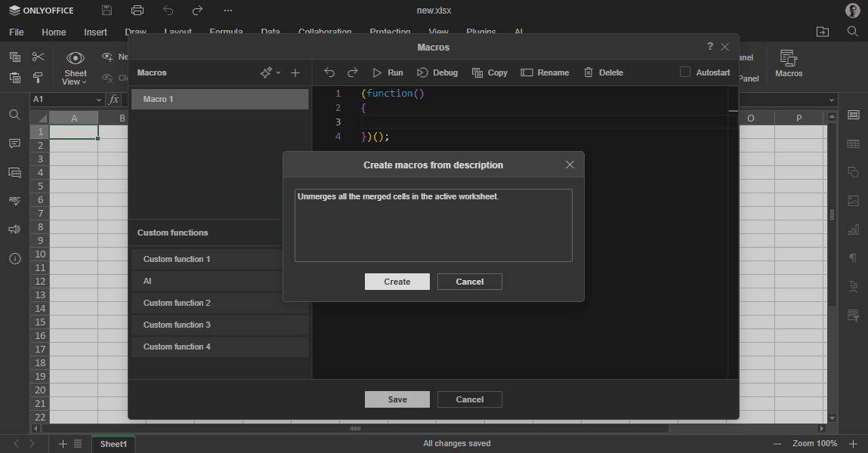This screenshot has height=453, width=868.
Task: Click the fx insert function icon
Action: tap(113, 100)
